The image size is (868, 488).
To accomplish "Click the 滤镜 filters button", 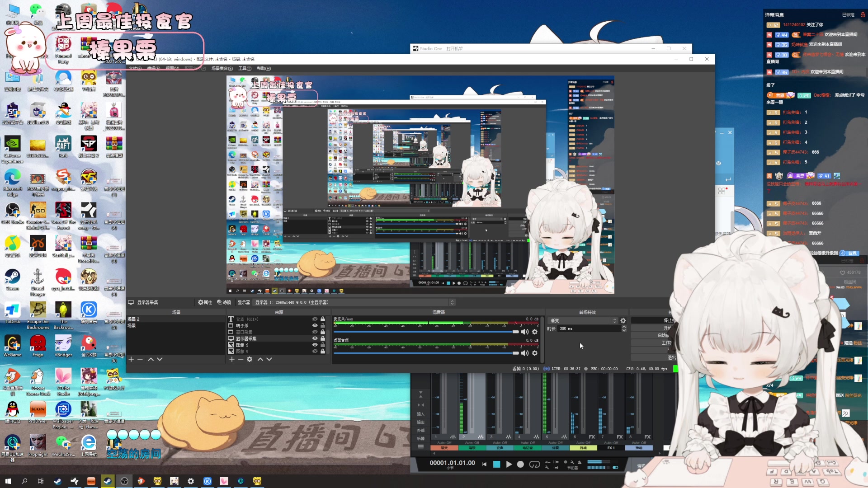I will coord(224,302).
